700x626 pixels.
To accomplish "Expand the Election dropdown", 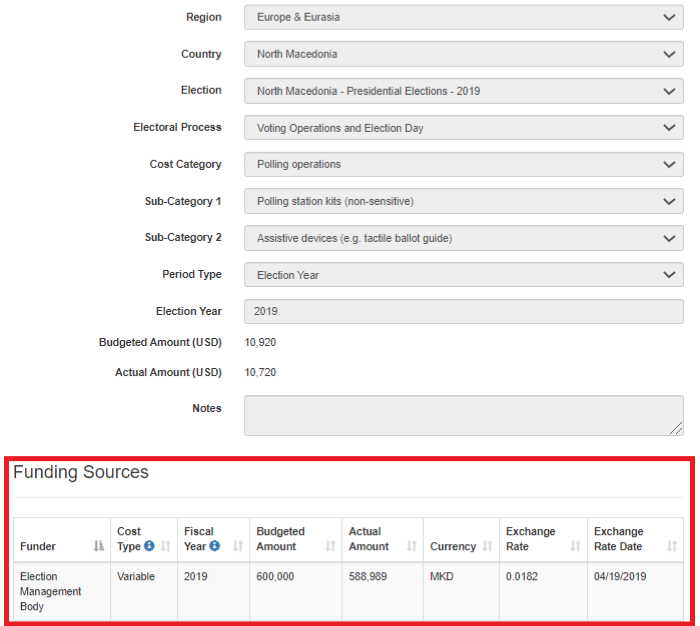I will [x=464, y=91].
